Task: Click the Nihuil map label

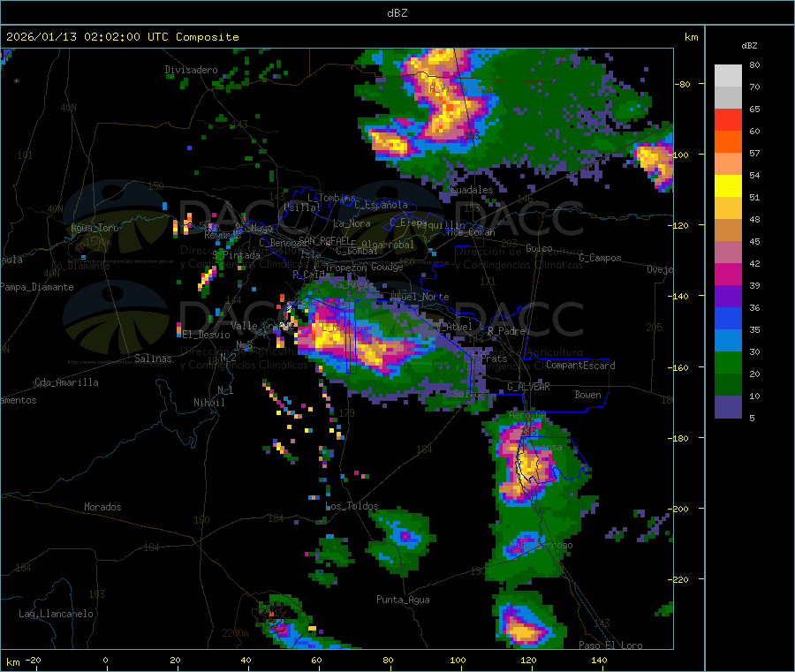Action: pyautogui.click(x=208, y=403)
